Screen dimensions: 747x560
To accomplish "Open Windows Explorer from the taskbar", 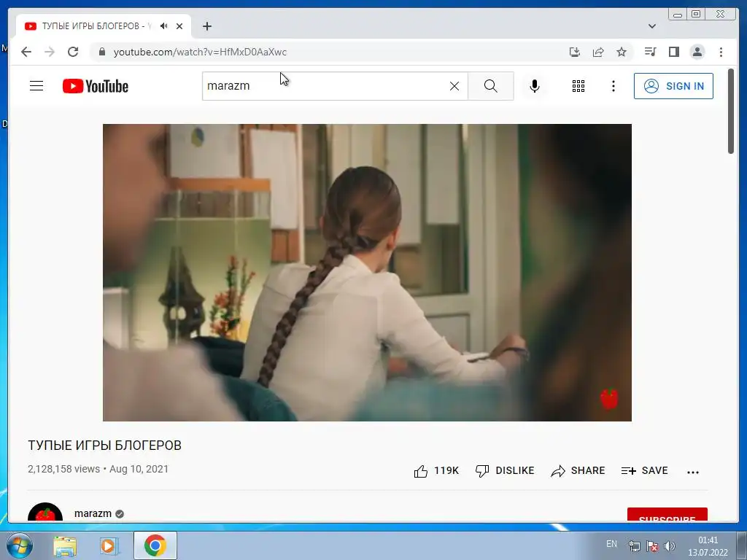I will 65,545.
